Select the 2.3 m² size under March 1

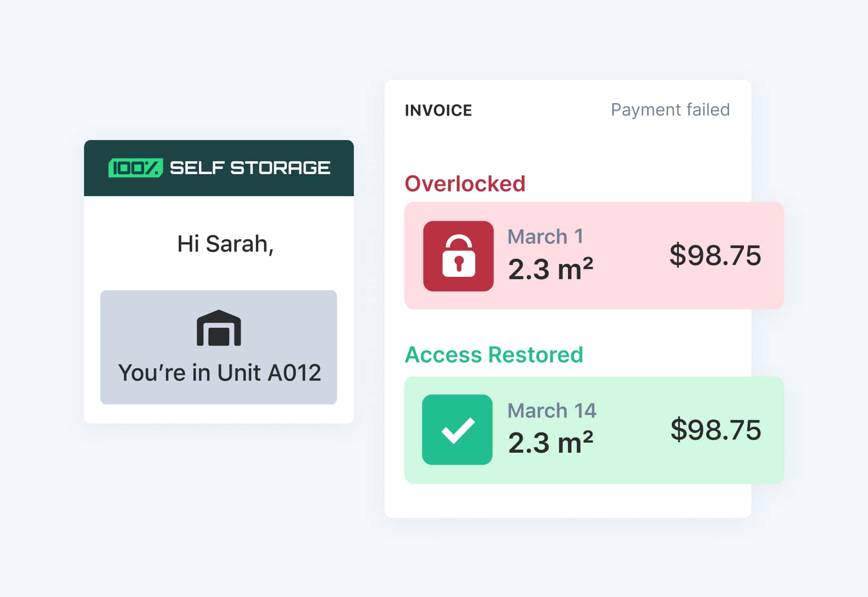tap(550, 269)
